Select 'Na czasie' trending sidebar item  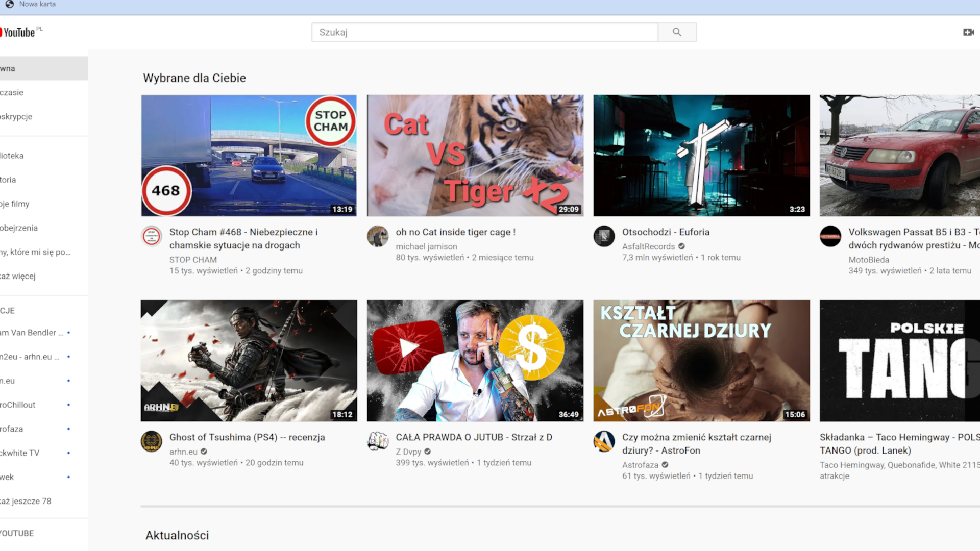[x=44, y=92]
